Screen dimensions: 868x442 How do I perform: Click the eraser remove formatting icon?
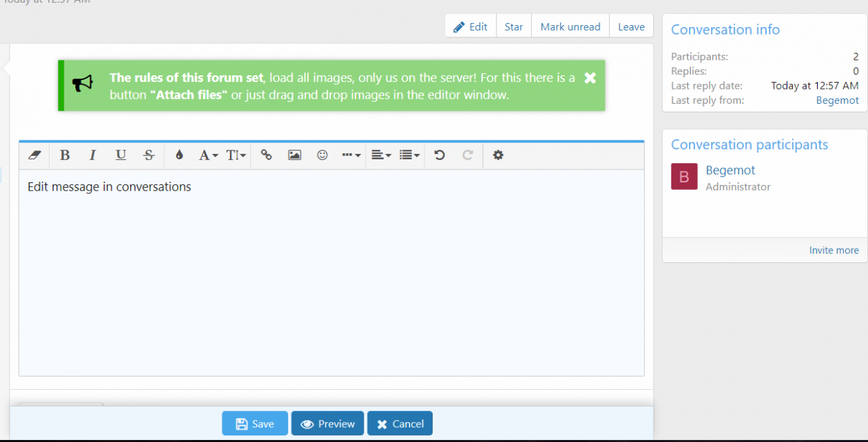tap(35, 155)
